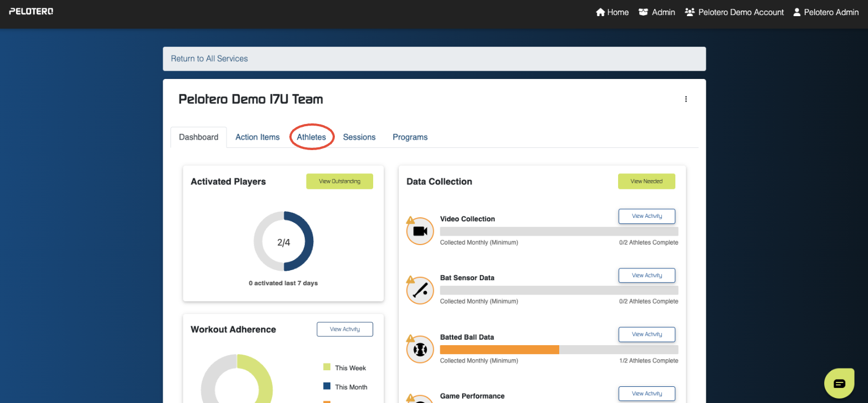Click the View Outstanding button
Viewport: 868px width, 403px height.
coord(339,181)
